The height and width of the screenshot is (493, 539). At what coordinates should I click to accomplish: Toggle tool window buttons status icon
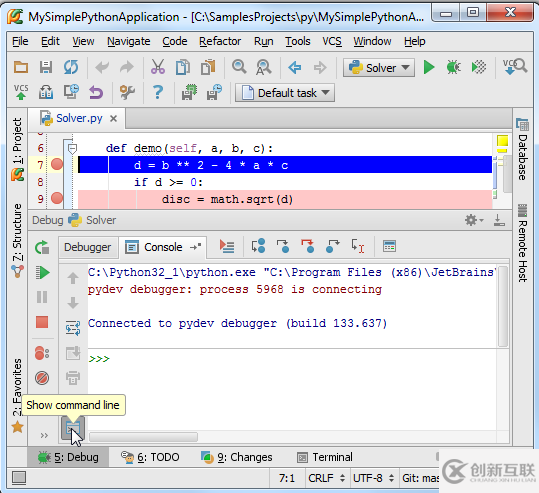19,478
